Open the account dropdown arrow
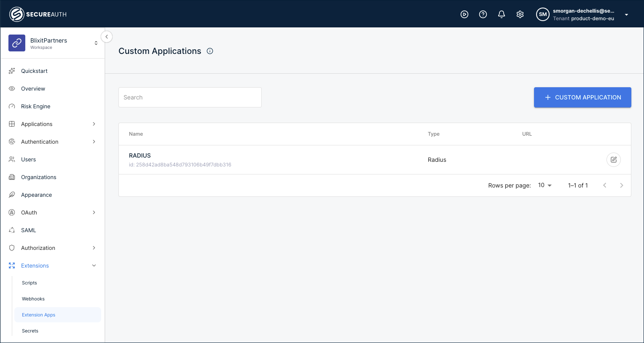This screenshot has width=644, height=343. pyautogui.click(x=627, y=15)
